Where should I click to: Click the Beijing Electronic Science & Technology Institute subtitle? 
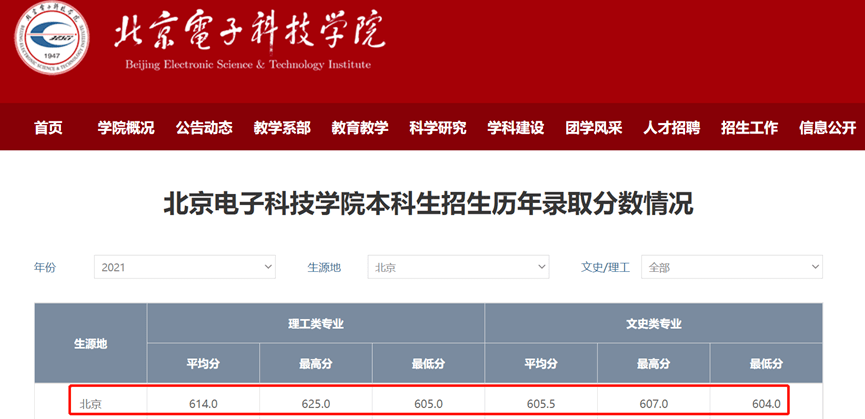tap(248, 65)
